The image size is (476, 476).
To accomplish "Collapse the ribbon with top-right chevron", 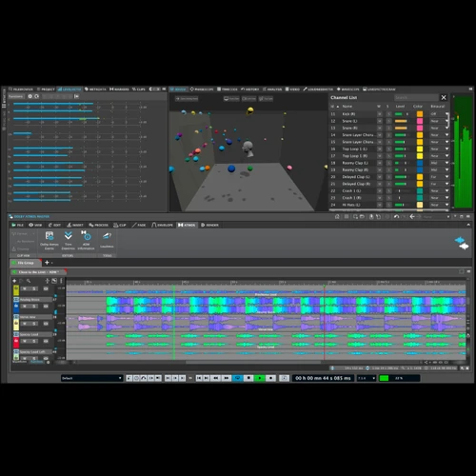I will [468, 225].
